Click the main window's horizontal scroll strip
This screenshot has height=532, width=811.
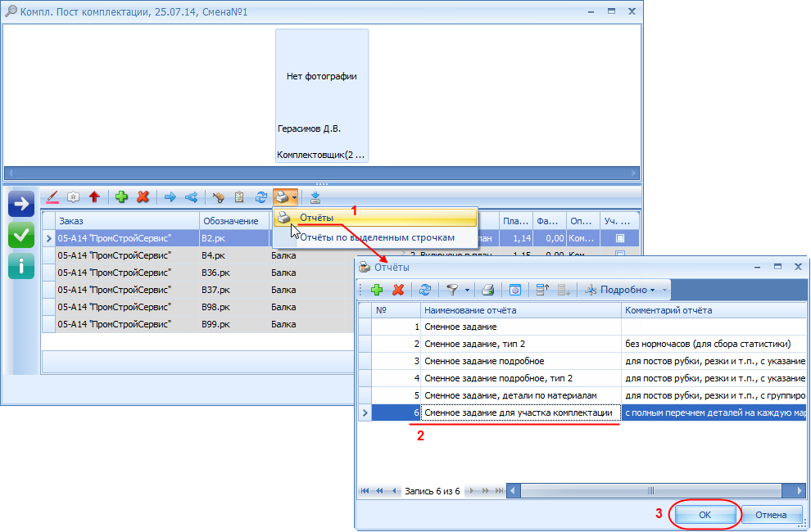click(x=322, y=174)
